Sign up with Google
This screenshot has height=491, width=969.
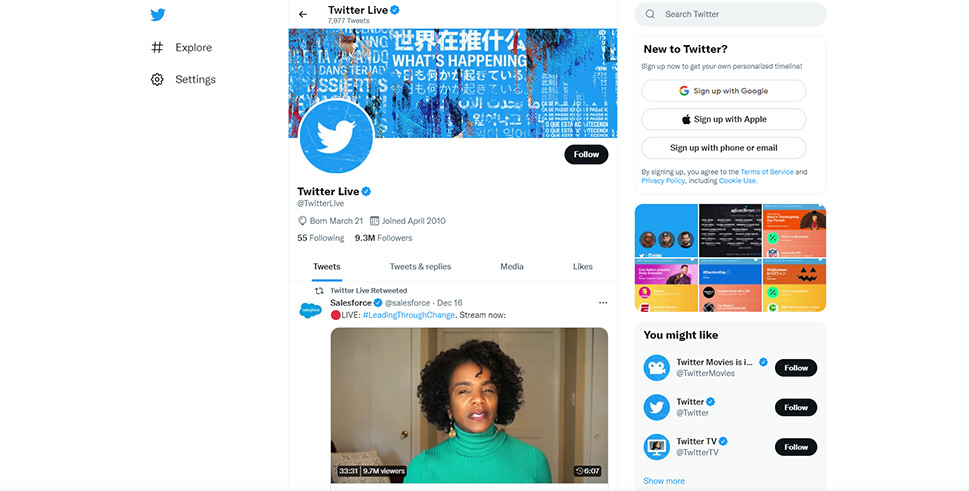(724, 91)
